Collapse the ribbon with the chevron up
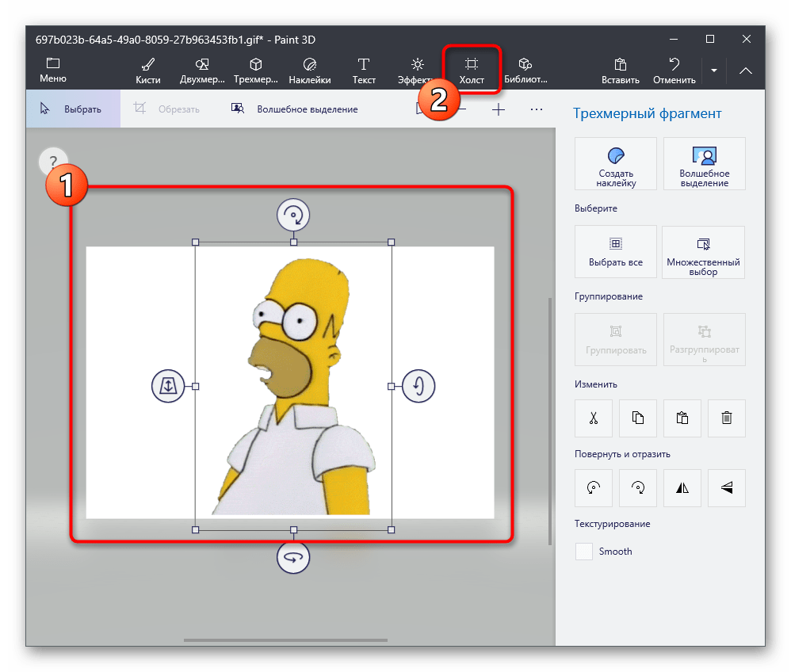791x672 pixels. click(x=746, y=71)
